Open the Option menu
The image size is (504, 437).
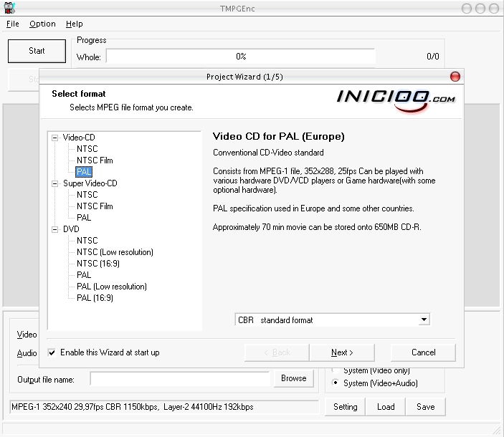tap(42, 24)
